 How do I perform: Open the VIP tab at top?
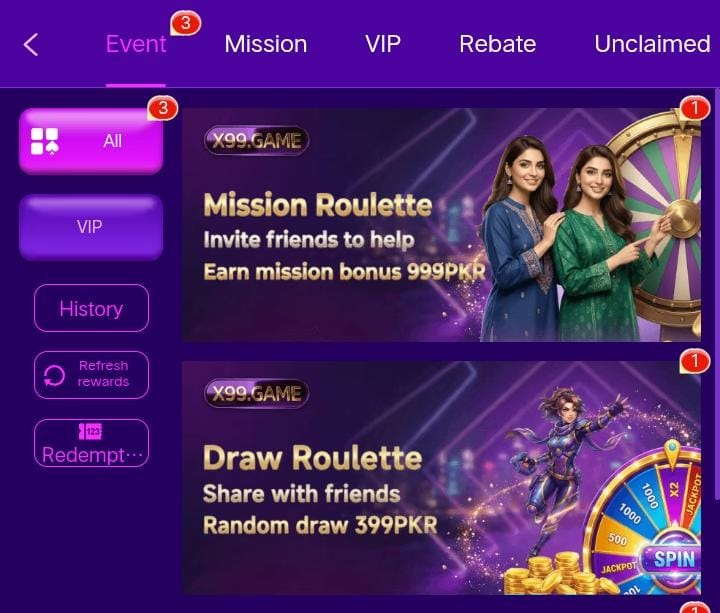pyautogui.click(x=383, y=44)
